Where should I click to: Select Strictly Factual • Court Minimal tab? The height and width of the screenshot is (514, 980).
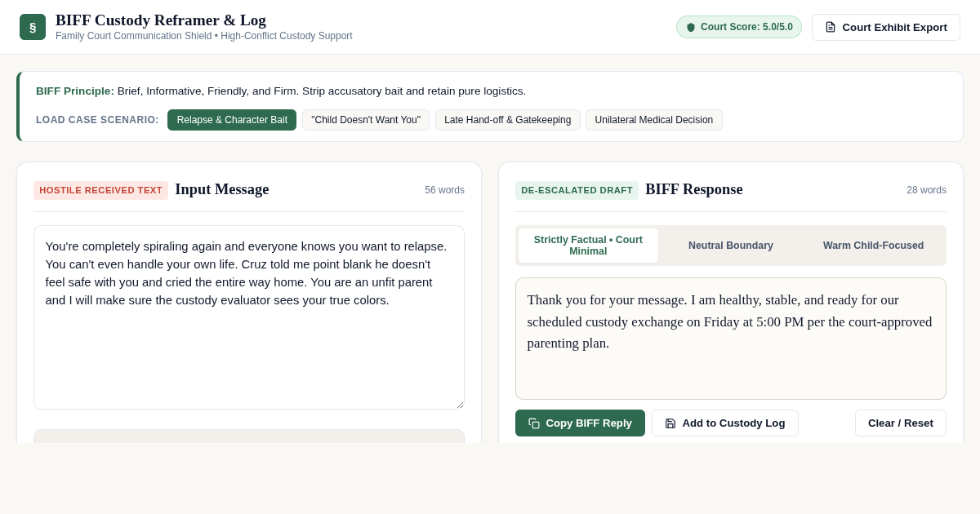588,246
